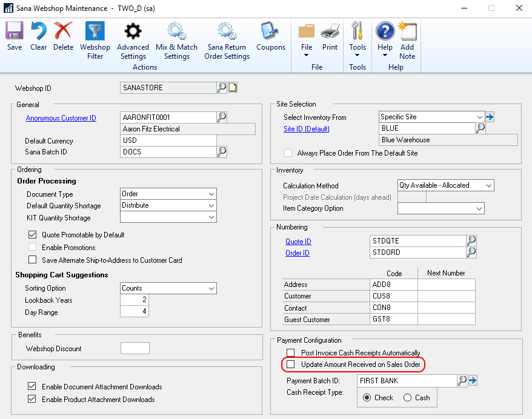Click the Add Note icon
532x419 pixels.
coord(407,31)
